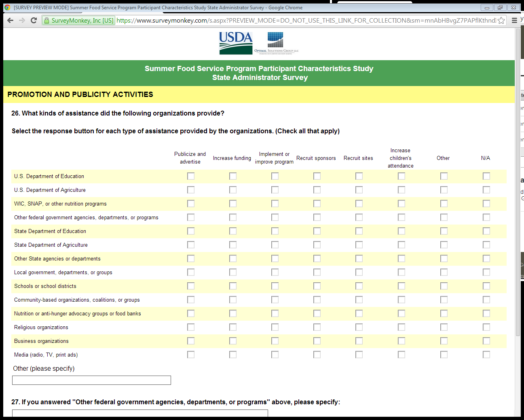The image size is (524, 420).
Task: Check Increase funding for U.S. Department of Agriculture
Action: point(233,190)
